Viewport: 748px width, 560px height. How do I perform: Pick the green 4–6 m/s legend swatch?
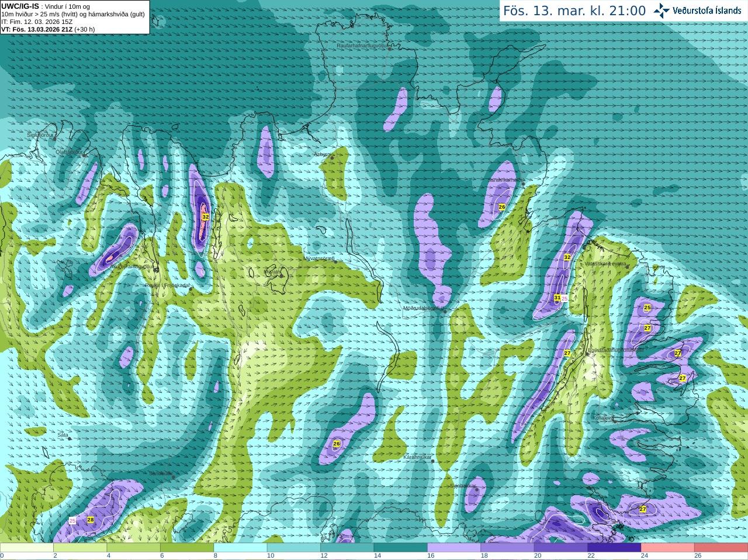(x=134, y=548)
